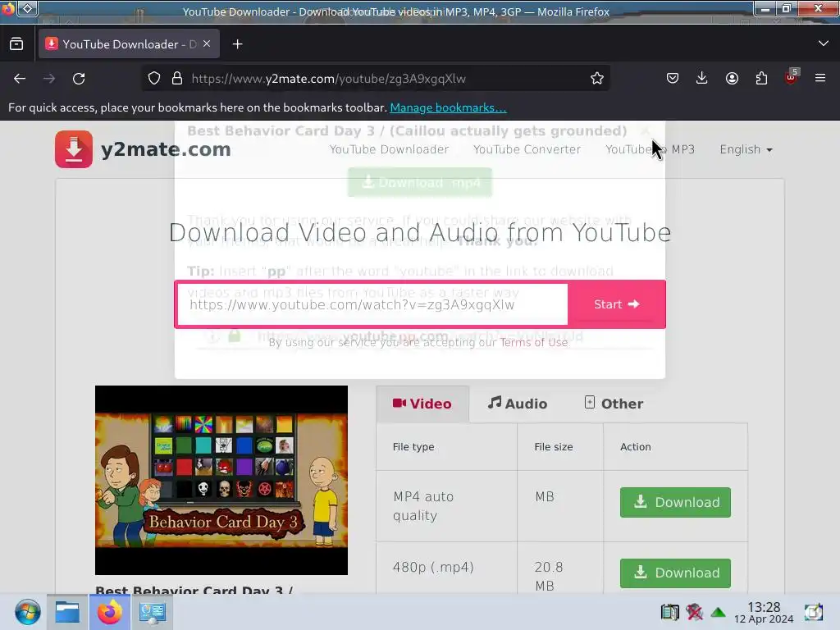840x630 pixels.
Task: Click the window menu diamond icon
Action: point(28,8)
